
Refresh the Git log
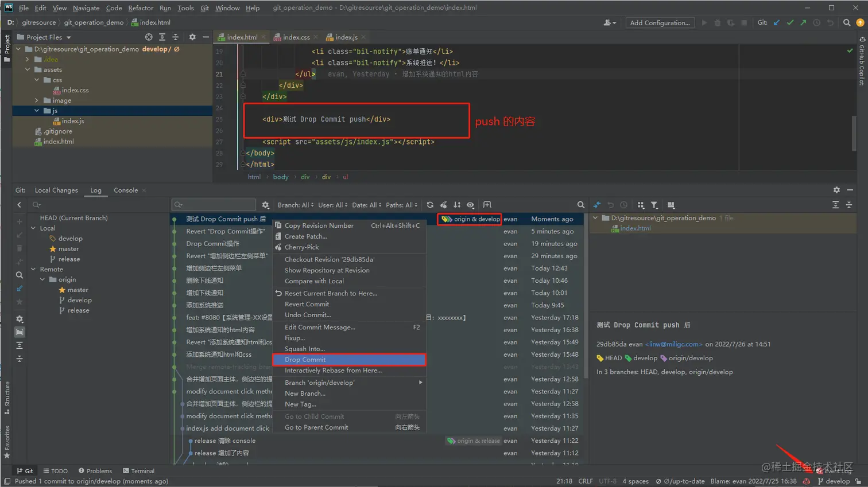pyautogui.click(x=430, y=205)
